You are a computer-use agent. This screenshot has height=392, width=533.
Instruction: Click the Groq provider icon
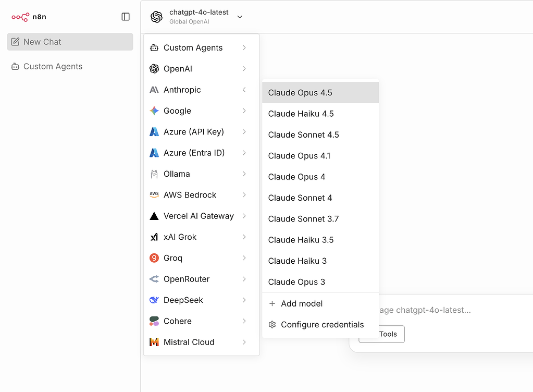[154, 258]
